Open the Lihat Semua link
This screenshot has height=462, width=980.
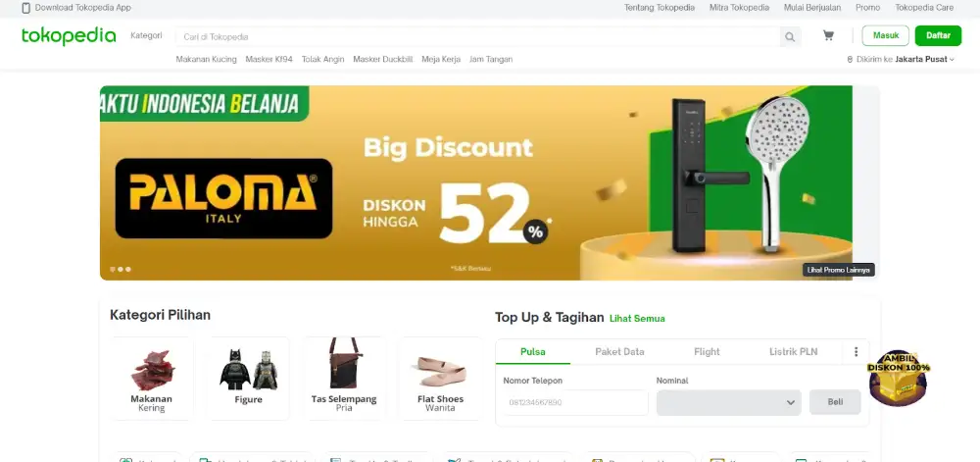point(637,319)
